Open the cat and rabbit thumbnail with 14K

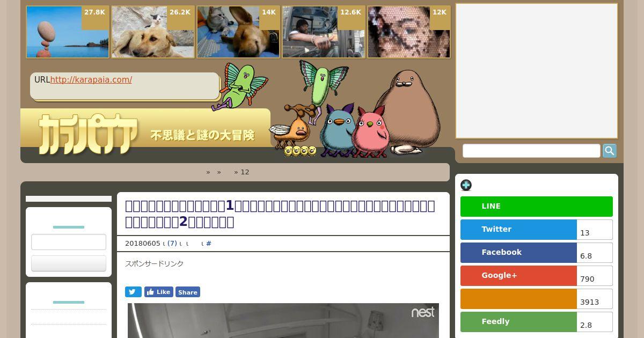(x=238, y=32)
